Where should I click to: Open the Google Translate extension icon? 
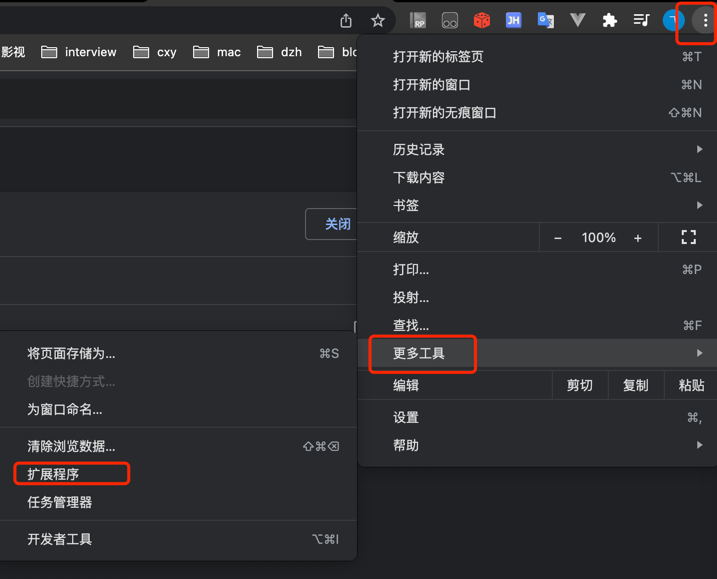546,21
